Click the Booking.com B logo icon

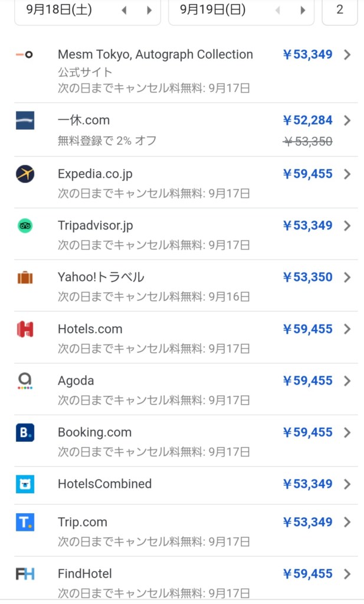25,432
